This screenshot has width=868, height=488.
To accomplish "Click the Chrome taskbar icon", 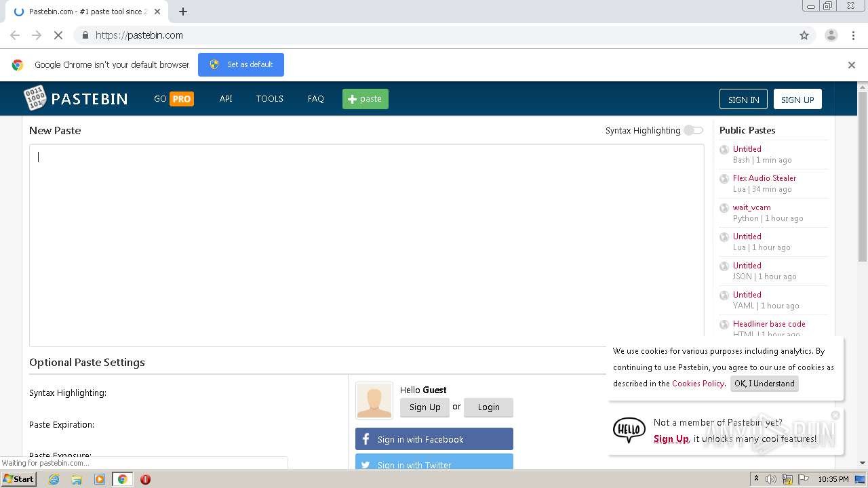I will pos(122,479).
